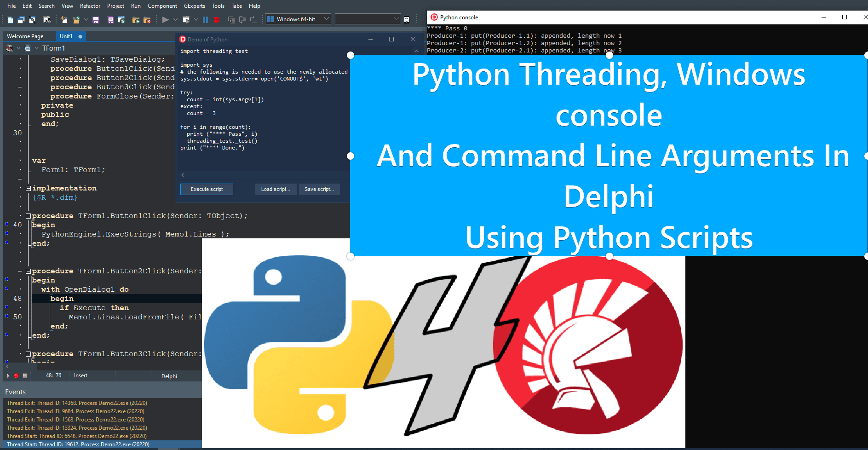
Task: Click the View Form toolbar icon
Action: point(32,20)
